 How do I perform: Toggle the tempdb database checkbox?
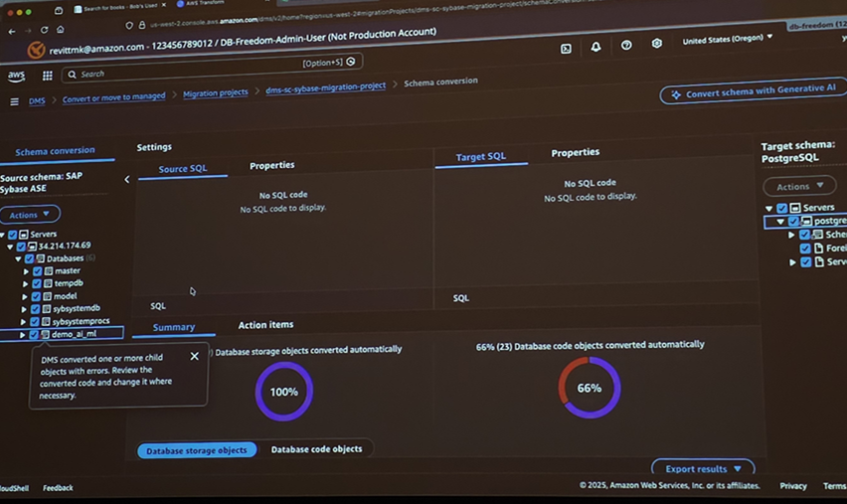[37, 283]
